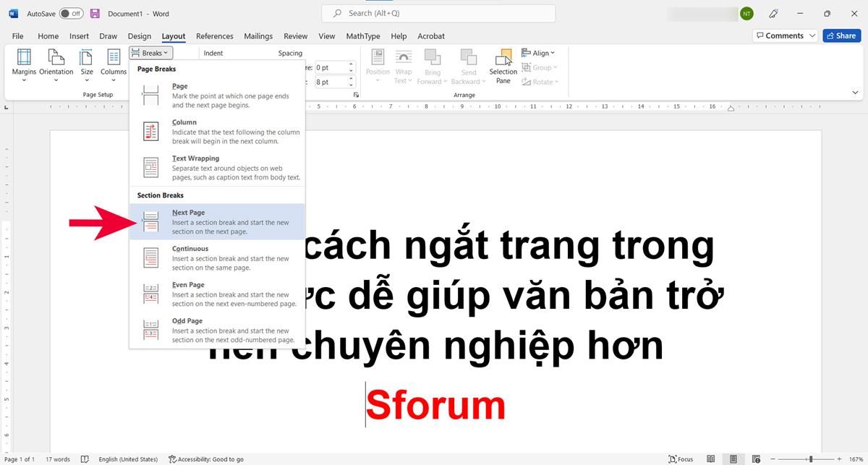Open the Columns layout icon
The width and height of the screenshot is (868, 465).
click(114, 58)
